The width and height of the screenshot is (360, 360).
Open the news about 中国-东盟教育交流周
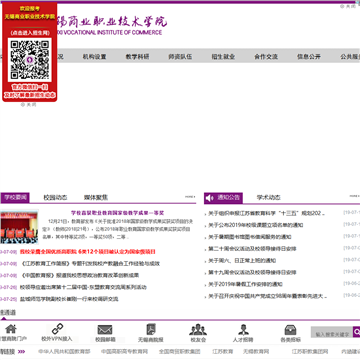(x=83, y=287)
